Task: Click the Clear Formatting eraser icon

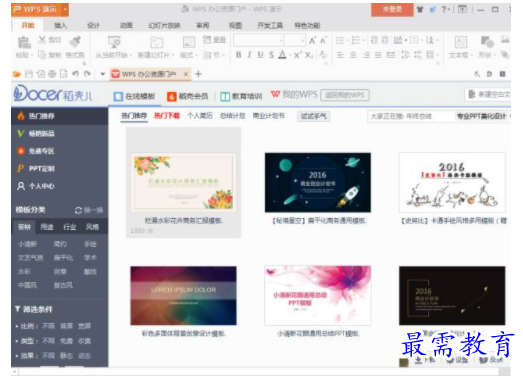Action: (323, 55)
